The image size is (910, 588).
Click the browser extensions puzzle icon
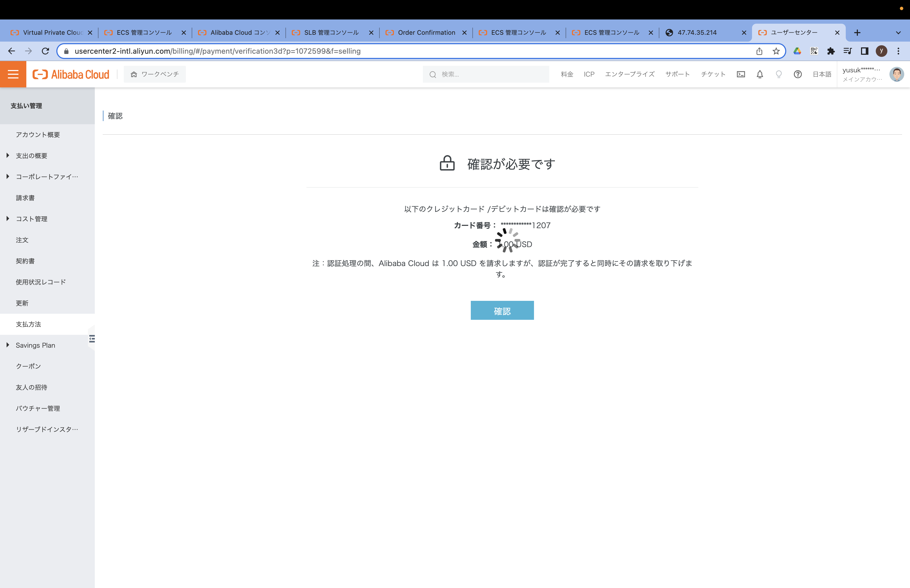[831, 51]
